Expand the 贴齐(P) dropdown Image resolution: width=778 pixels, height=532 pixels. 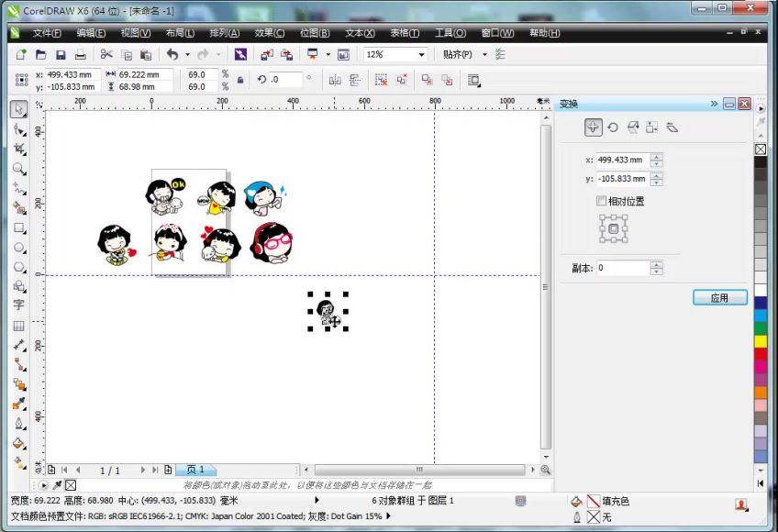click(x=484, y=55)
